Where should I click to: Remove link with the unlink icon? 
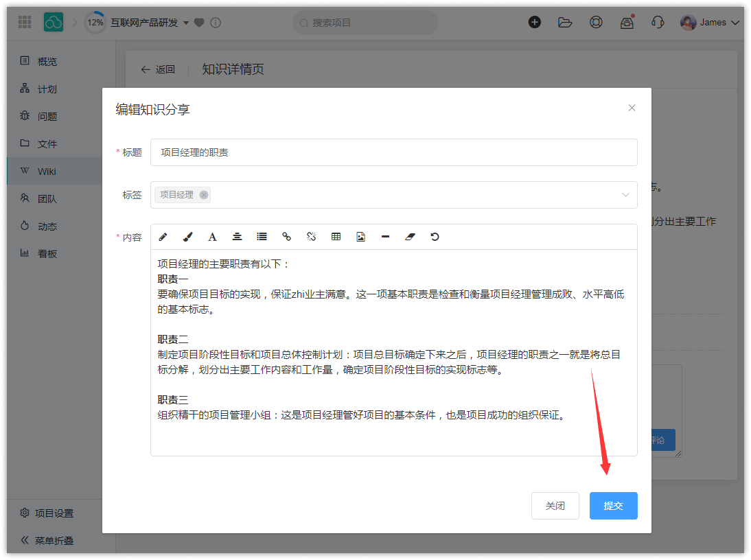tap(312, 237)
